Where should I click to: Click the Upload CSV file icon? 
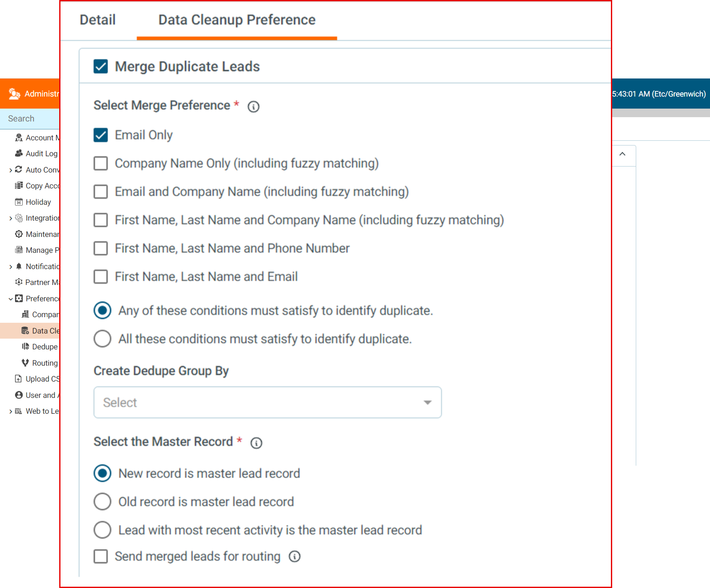(x=18, y=379)
